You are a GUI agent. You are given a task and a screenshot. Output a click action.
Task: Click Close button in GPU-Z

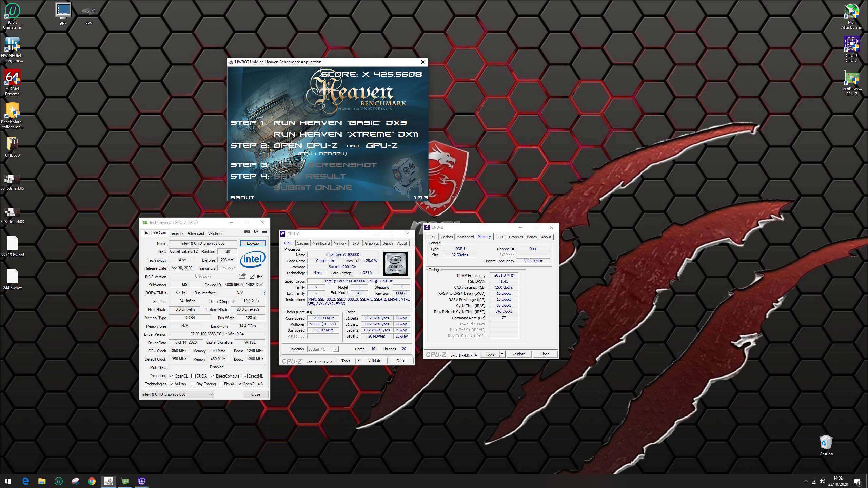pyautogui.click(x=256, y=394)
